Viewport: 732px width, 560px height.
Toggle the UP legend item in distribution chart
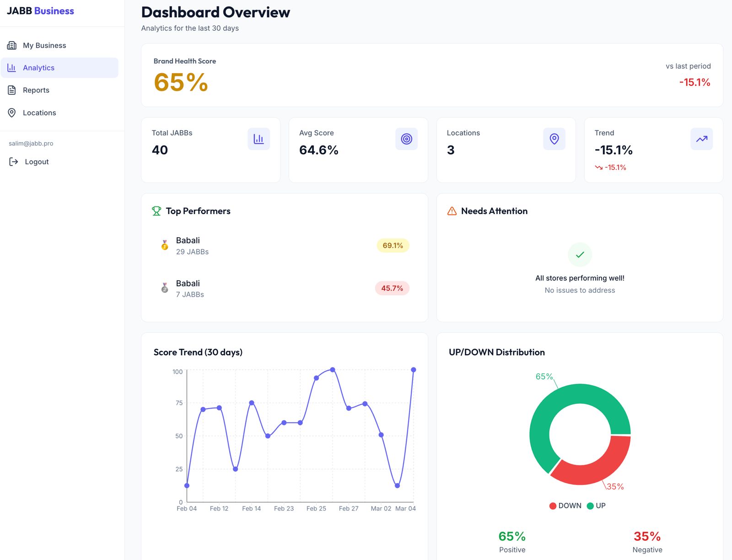(597, 506)
